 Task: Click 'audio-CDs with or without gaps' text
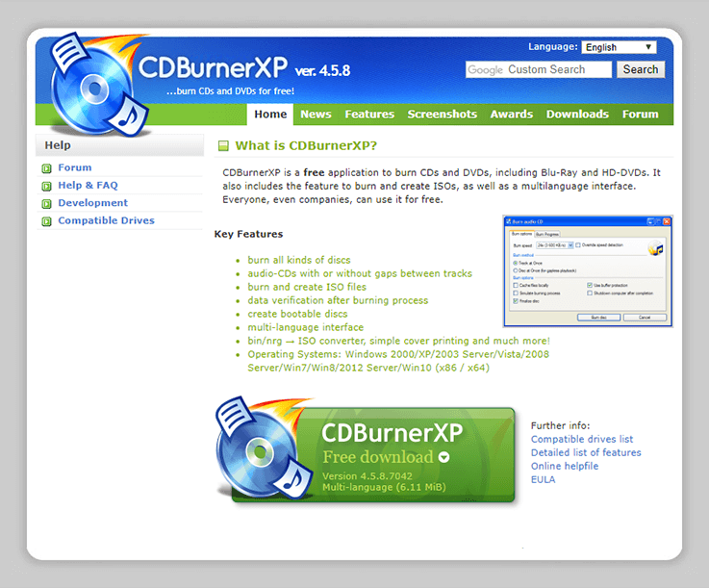360,273
